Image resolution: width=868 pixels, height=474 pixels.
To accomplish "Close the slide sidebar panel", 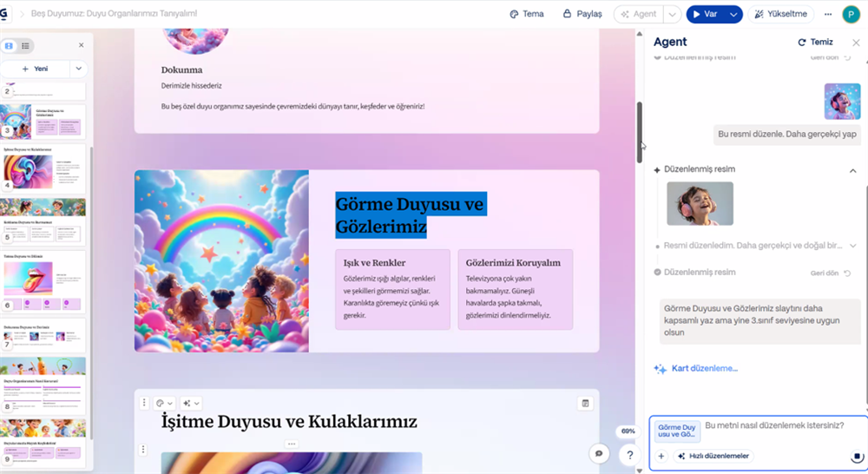I will pyautogui.click(x=82, y=45).
